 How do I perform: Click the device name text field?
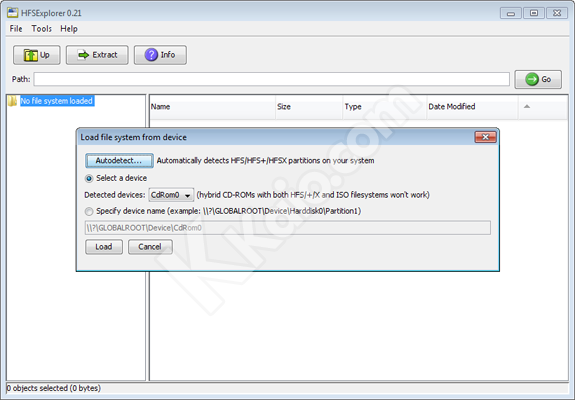coord(288,228)
